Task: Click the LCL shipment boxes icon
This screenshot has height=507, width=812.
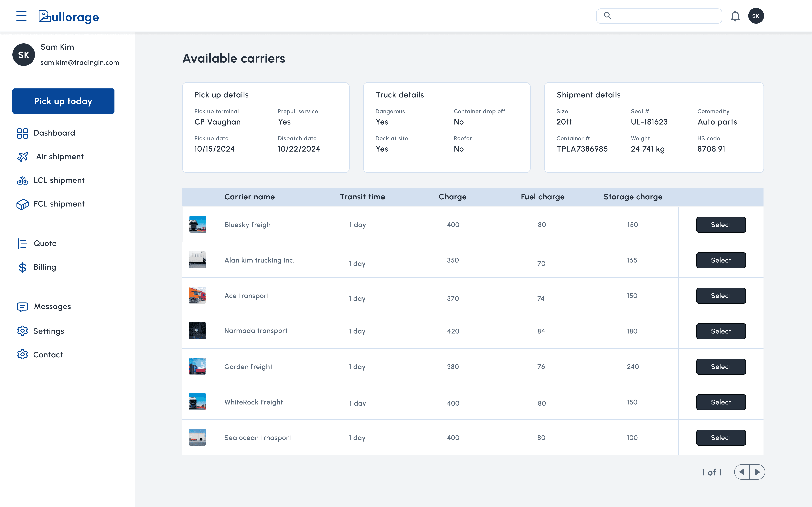Action: [x=22, y=180]
